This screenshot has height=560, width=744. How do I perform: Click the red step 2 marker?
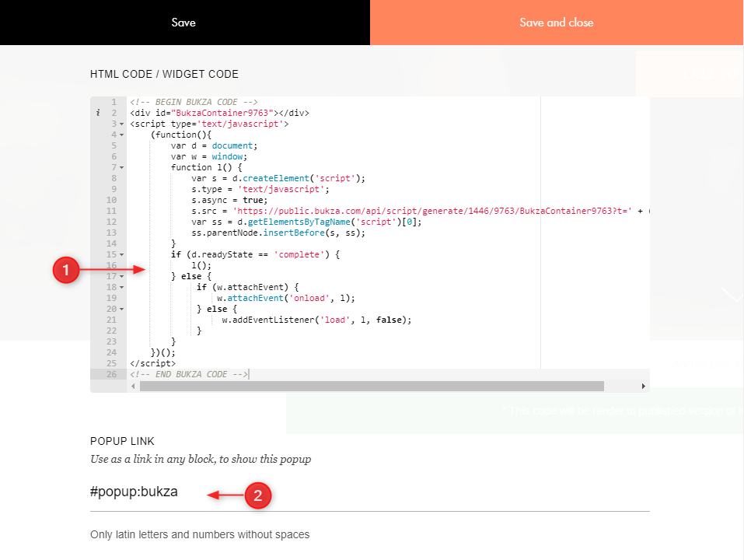click(x=258, y=495)
